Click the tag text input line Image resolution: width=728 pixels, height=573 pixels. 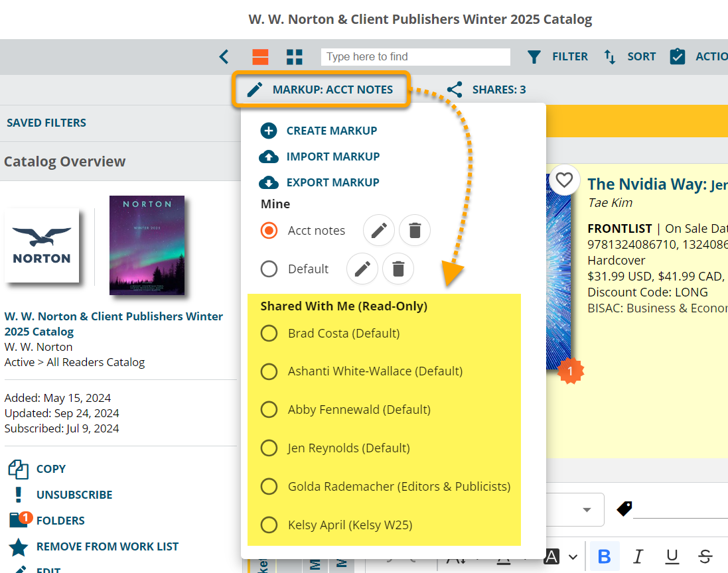click(x=681, y=509)
